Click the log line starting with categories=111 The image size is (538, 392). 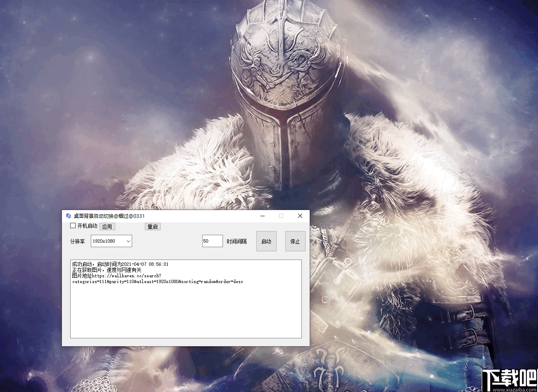pos(158,281)
